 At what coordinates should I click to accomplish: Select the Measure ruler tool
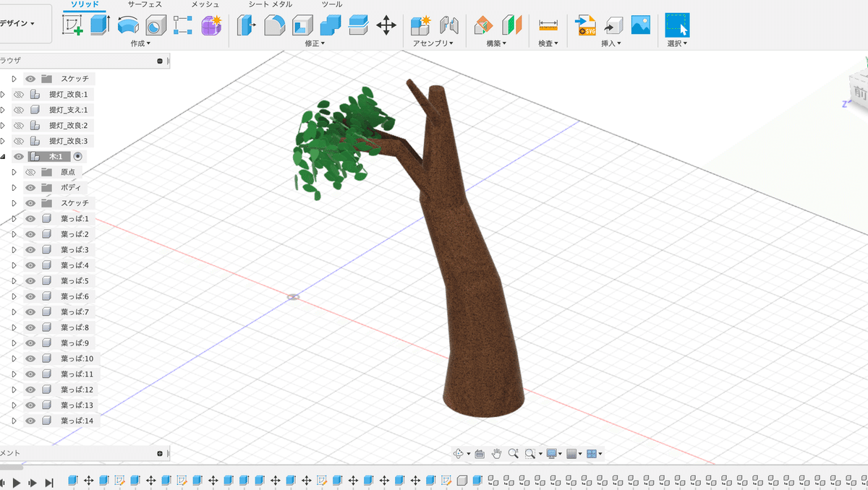tap(548, 26)
